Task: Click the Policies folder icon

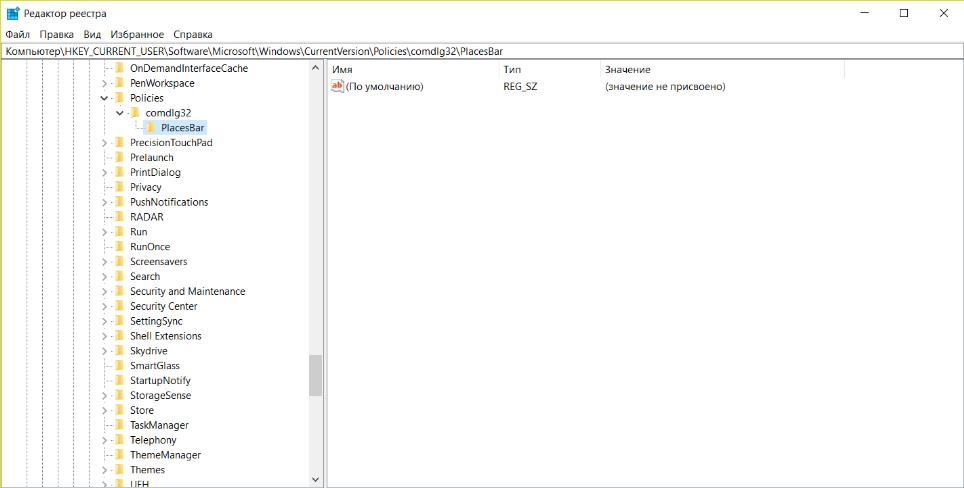Action: pyautogui.click(x=119, y=98)
